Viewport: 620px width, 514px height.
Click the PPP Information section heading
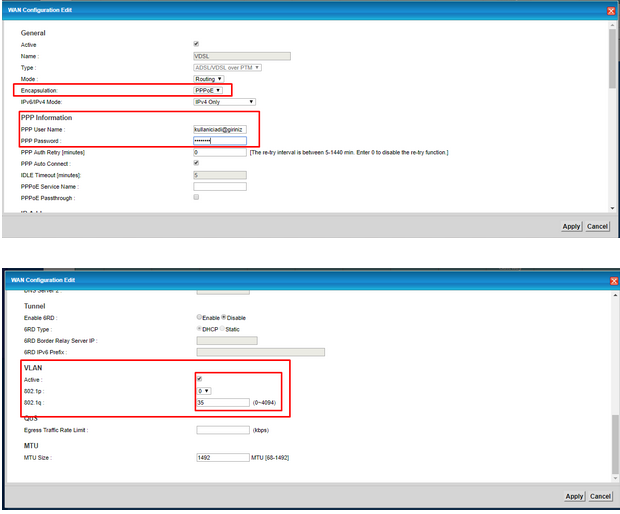46,118
